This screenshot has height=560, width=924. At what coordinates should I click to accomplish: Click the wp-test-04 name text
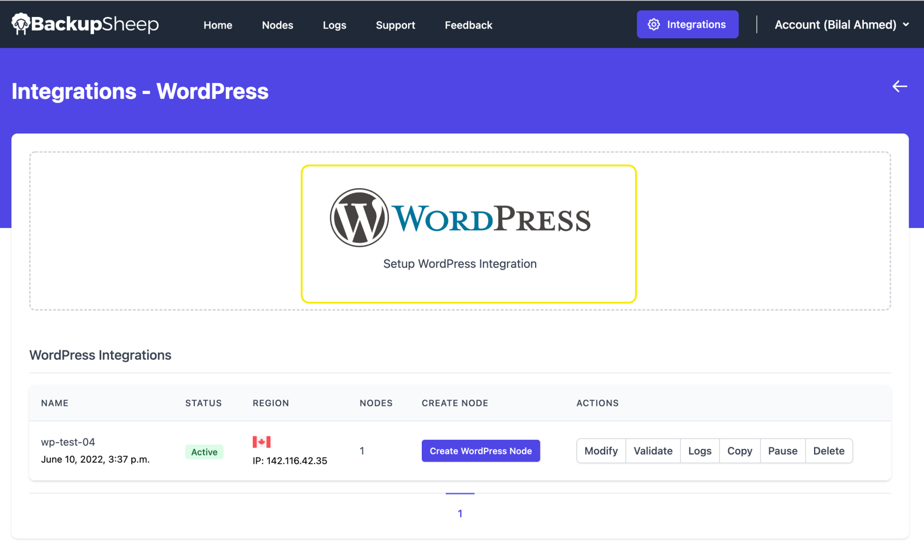click(x=68, y=442)
